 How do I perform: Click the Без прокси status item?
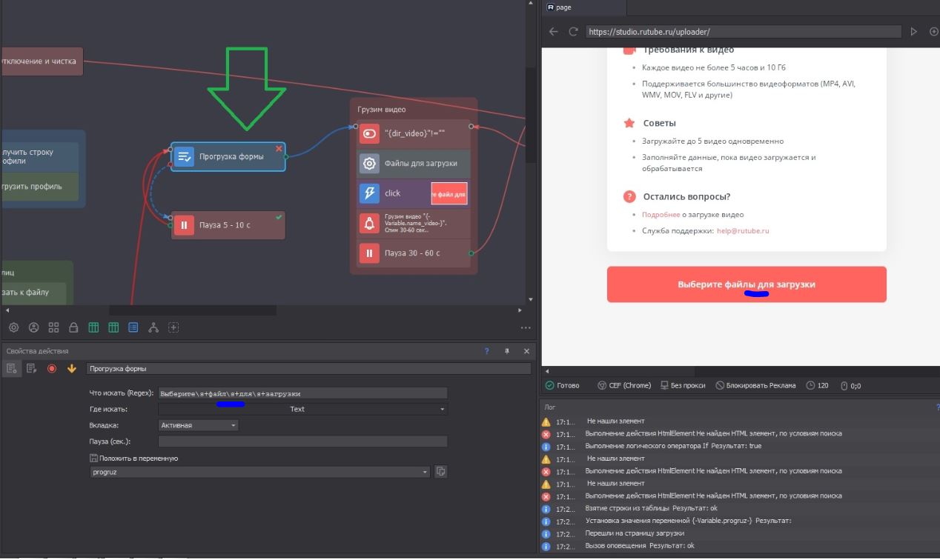[x=682, y=385]
